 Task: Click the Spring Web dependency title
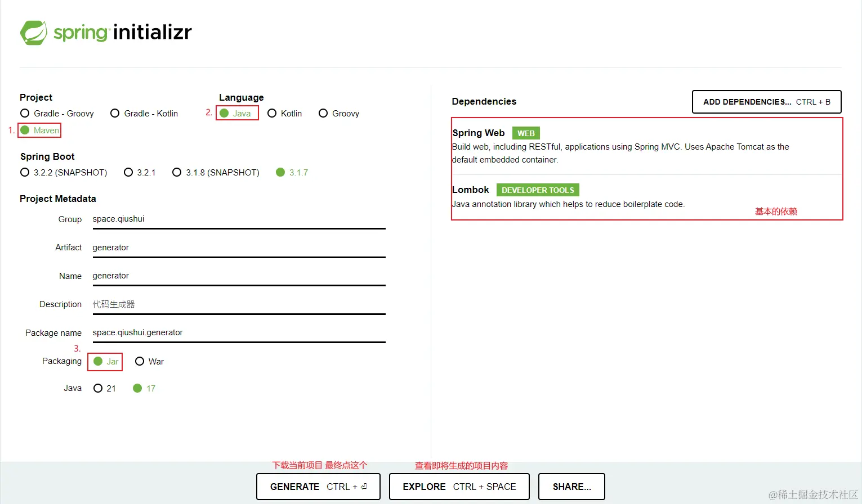pos(479,133)
